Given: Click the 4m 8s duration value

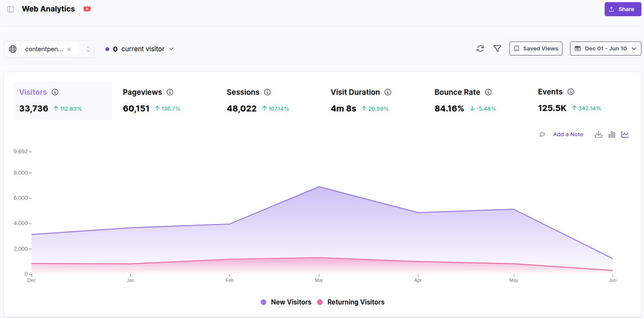Looking at the screenshot, I should pos(344,108).
